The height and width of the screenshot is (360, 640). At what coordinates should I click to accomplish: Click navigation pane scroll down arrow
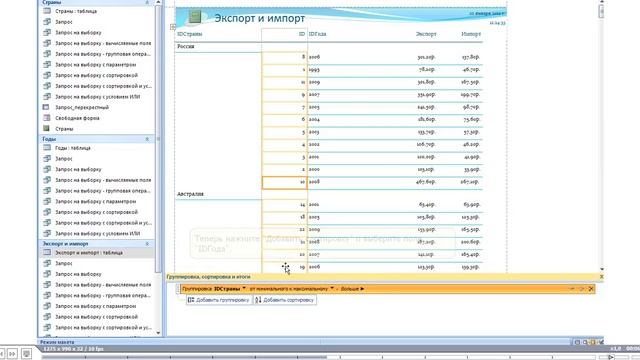(158, 333)
